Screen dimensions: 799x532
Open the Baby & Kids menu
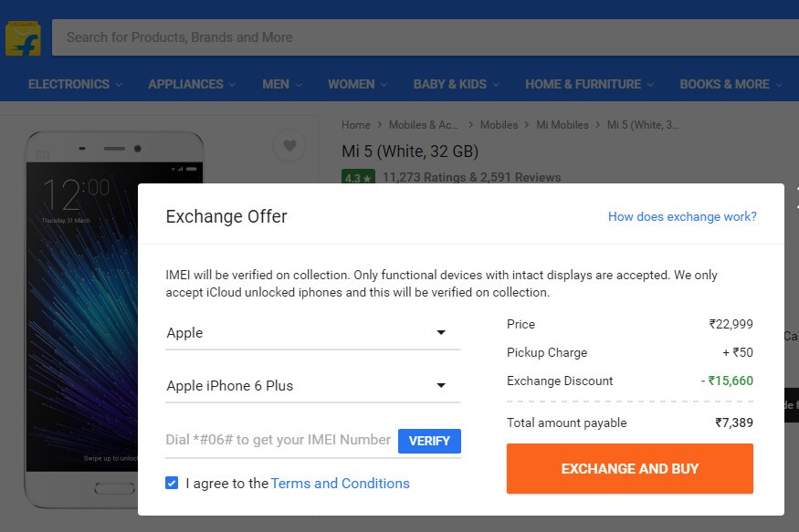(x=456, y=84)
